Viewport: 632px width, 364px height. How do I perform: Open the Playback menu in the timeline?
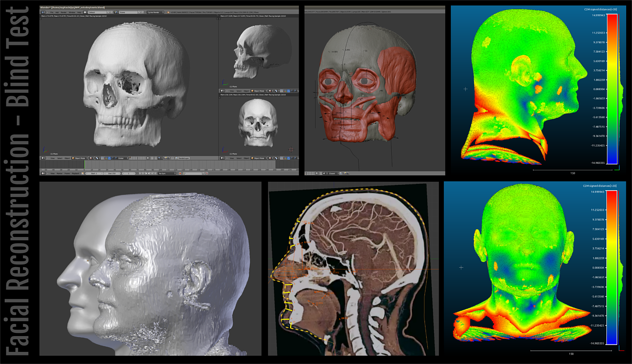click(x=75, y=173)
